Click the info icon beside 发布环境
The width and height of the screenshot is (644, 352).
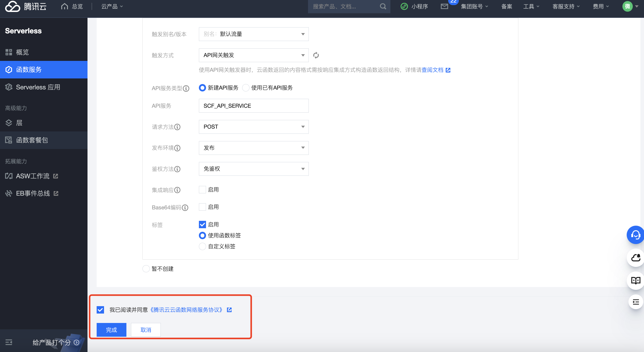point(177,148)
